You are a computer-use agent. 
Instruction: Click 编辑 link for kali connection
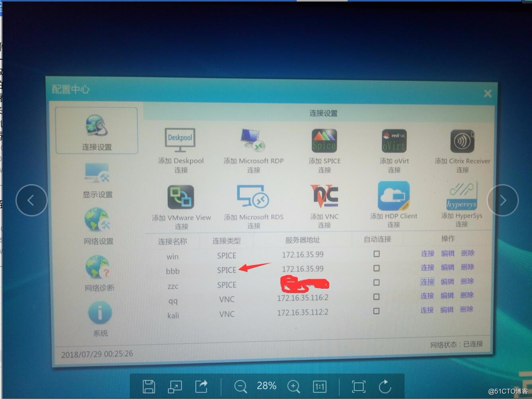pos(447,309)
